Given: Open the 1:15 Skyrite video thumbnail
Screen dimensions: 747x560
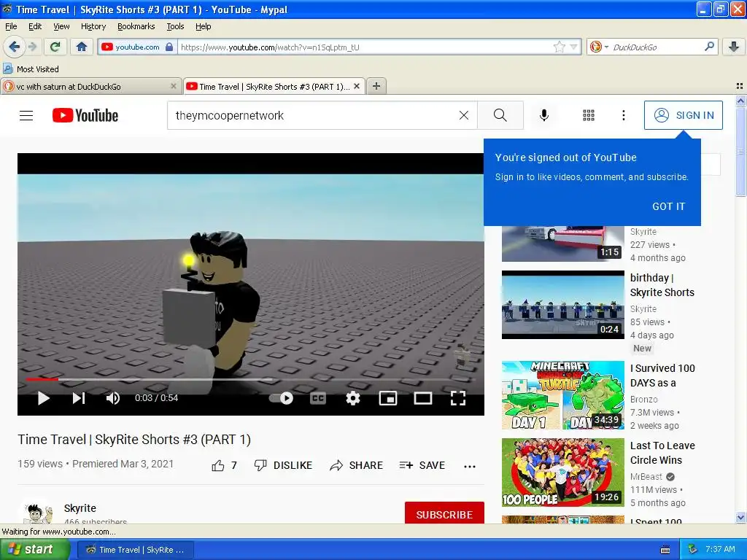Looking at the screenshot, I should (x=562, y=244).
